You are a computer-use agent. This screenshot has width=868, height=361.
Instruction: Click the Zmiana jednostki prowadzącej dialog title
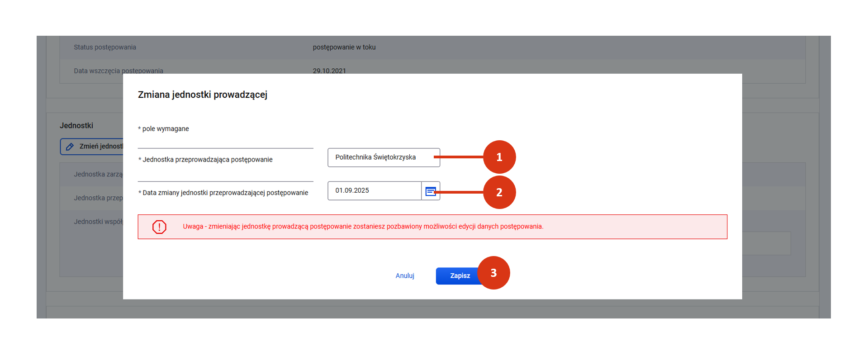point(202,95)
